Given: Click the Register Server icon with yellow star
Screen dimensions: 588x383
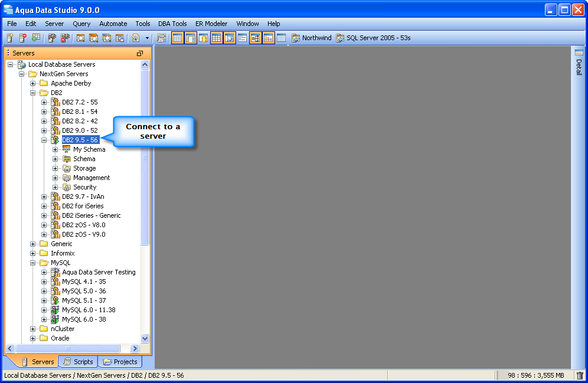Looking at the screenshot, I should pyautogui.click(x=10, y=38).
